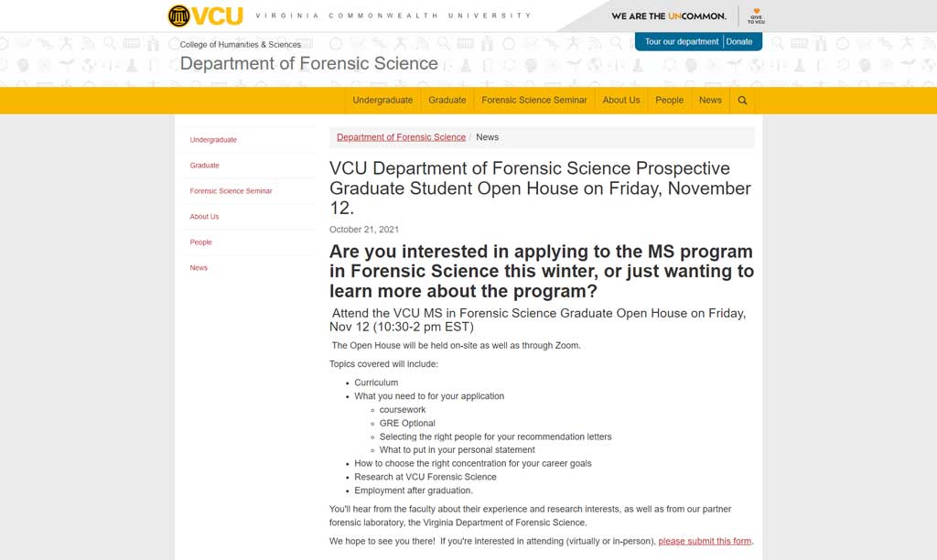Select About Us in the top navigation
This screenshot has width=937, height=560.
[621, 101]
